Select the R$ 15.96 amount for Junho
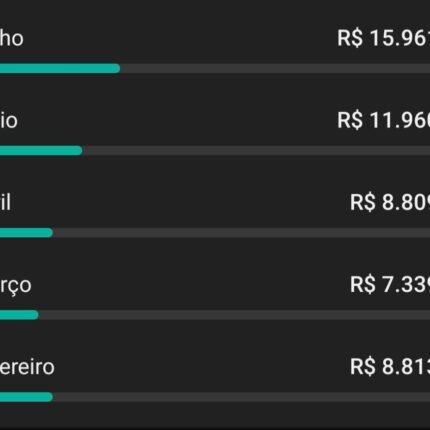 click(x=384, y=38)
